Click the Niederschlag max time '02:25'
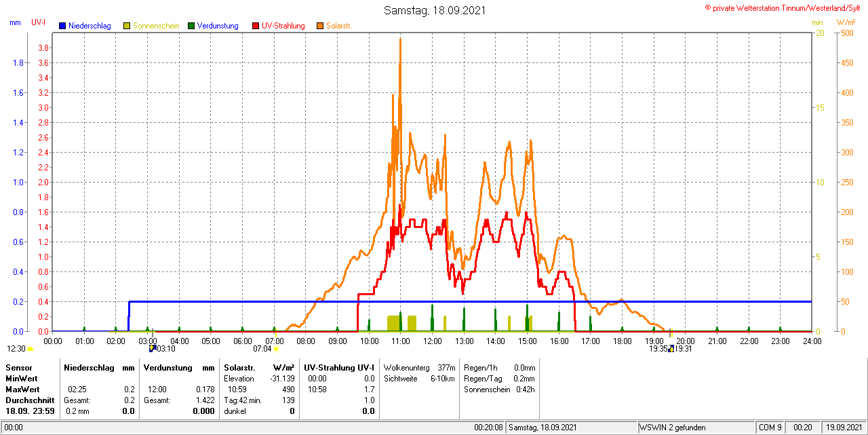Viewport: 868px width, 435px height. [x=77, y=390]
